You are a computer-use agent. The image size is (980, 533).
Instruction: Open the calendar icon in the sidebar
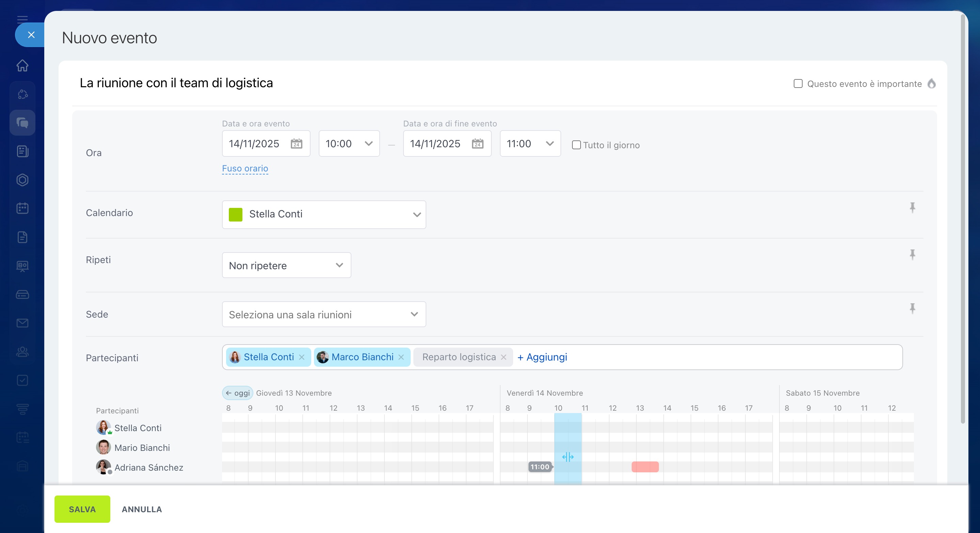pyautogui.click(x=22, y=208)
